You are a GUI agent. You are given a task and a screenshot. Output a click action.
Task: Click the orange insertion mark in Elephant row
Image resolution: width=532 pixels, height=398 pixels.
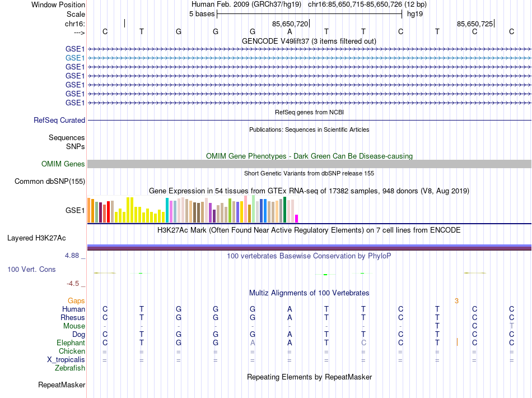point(457,343)
